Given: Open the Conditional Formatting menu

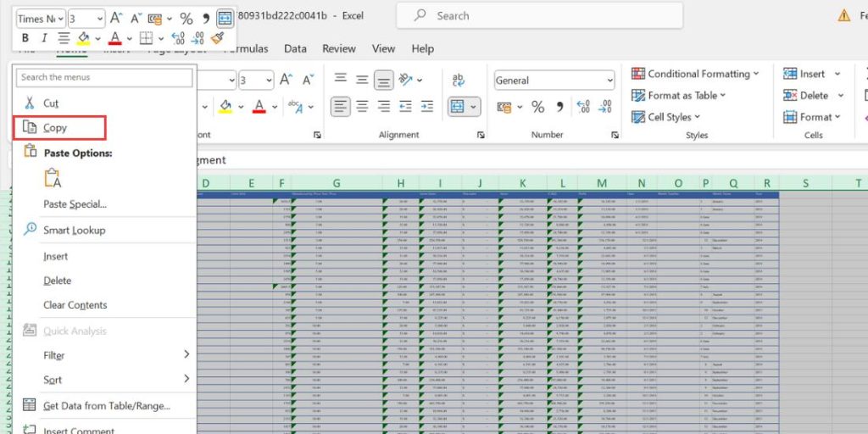Looking at the screenshot, I should 695,74.
